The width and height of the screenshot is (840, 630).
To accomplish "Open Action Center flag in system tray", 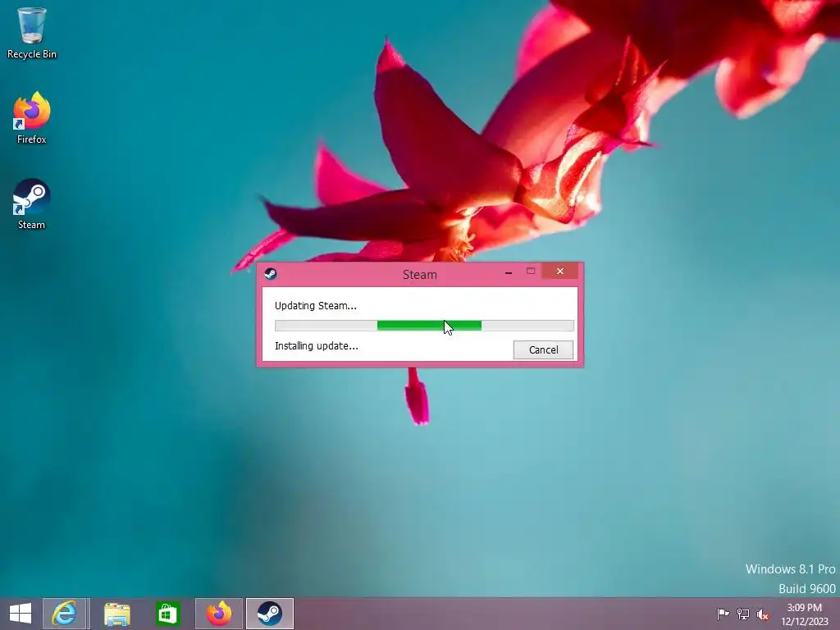I will pos(723,614).
